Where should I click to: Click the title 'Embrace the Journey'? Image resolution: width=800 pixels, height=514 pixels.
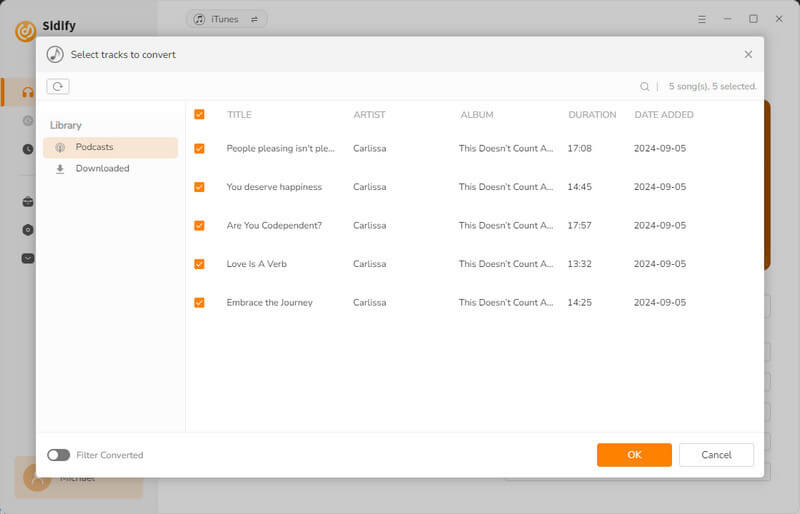coord(269,303)
